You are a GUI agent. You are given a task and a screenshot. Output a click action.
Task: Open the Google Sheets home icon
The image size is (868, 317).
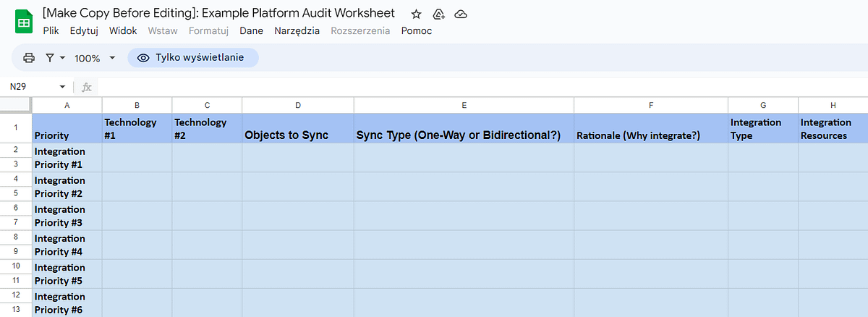pos(23,22)
